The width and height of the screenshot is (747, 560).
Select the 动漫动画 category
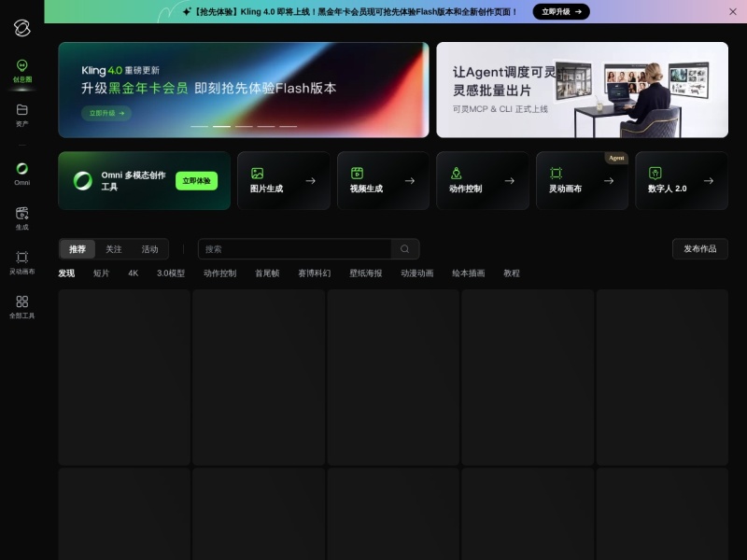416,273
